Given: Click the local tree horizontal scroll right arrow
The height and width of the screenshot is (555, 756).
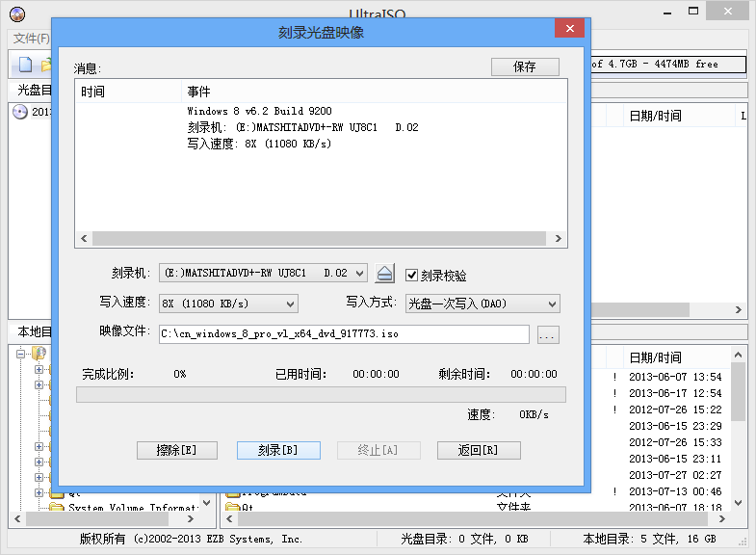Looking at the screenshot, I should pyautogui.click(x=191, y=518).
